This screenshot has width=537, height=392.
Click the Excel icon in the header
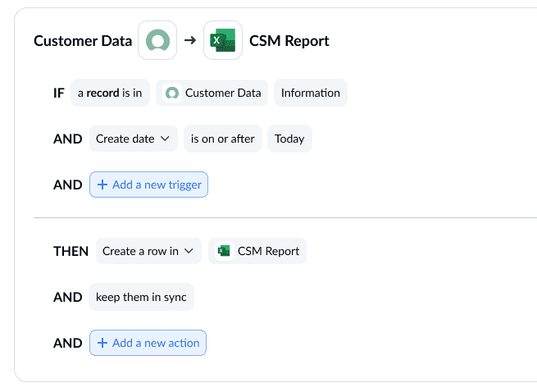(x=223, y=41)
